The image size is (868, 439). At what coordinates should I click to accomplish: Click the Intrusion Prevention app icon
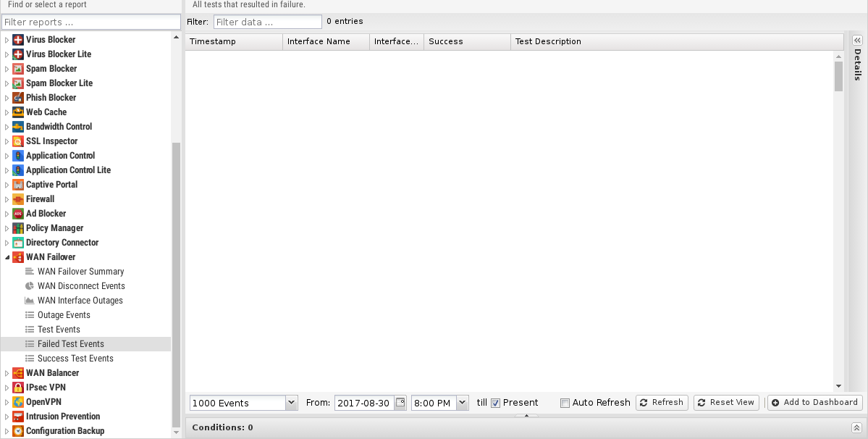pos(17,417)
